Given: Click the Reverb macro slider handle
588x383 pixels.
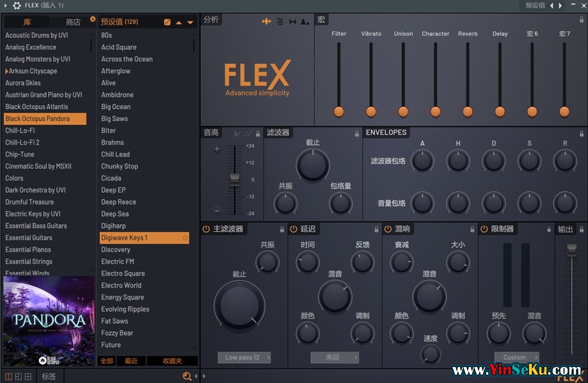Looking at the screenshot, I should (468, 111).
